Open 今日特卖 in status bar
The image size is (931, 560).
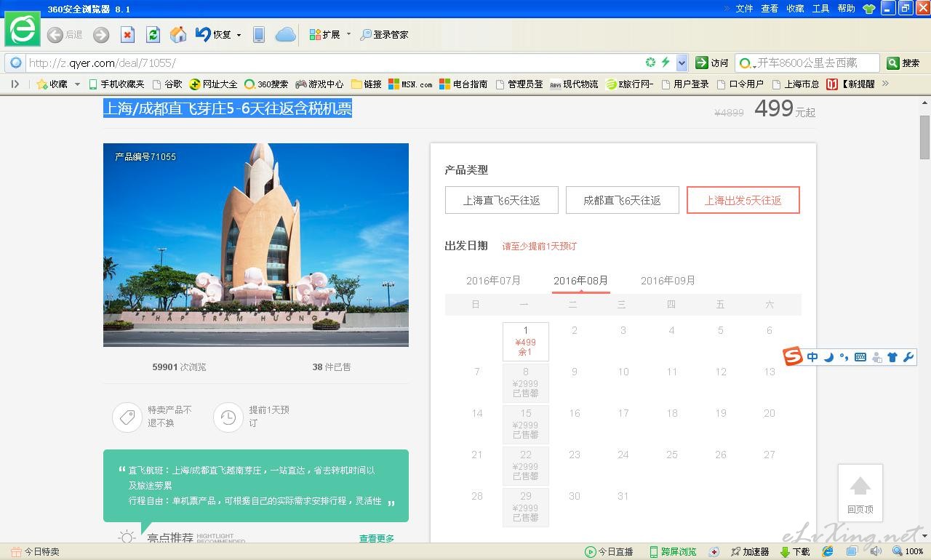tap(35, 552)
